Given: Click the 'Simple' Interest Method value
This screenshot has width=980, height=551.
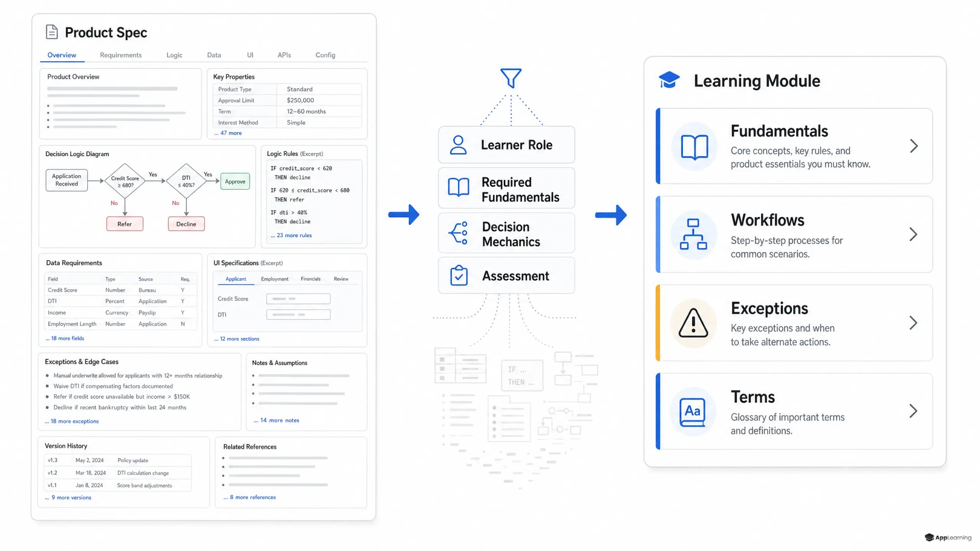Looking at the screenshot, I should pyautogui.click(x=296, y=123).
